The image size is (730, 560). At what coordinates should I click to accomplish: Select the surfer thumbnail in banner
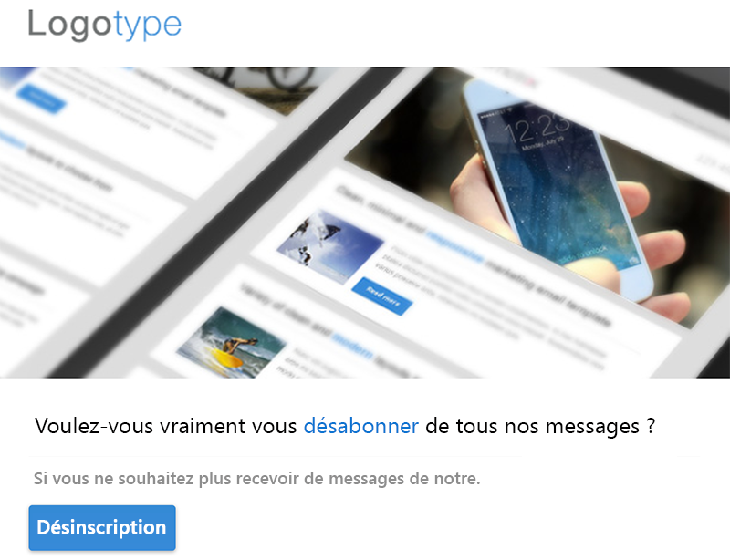[231, 342]
